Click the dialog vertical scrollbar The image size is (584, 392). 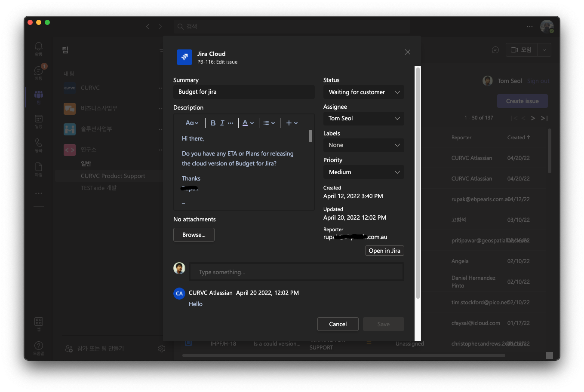click(418, 183)
